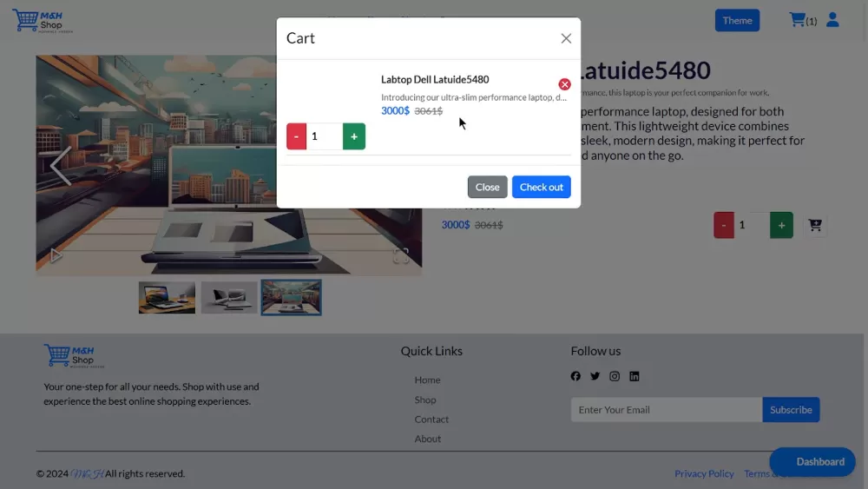Select the first laptop thumbnail
Screen dimensions: 868x489
coord(167,297)
